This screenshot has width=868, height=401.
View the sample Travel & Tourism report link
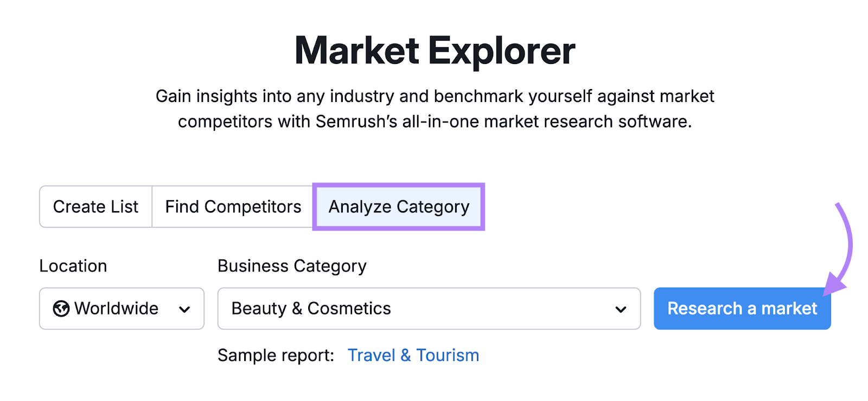(413, 355)
